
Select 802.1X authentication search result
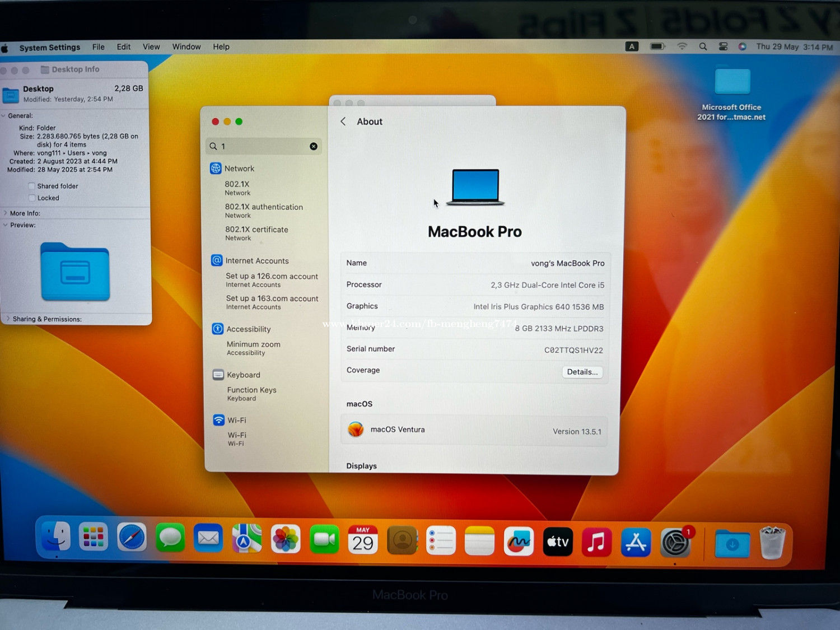pos(264,211)
